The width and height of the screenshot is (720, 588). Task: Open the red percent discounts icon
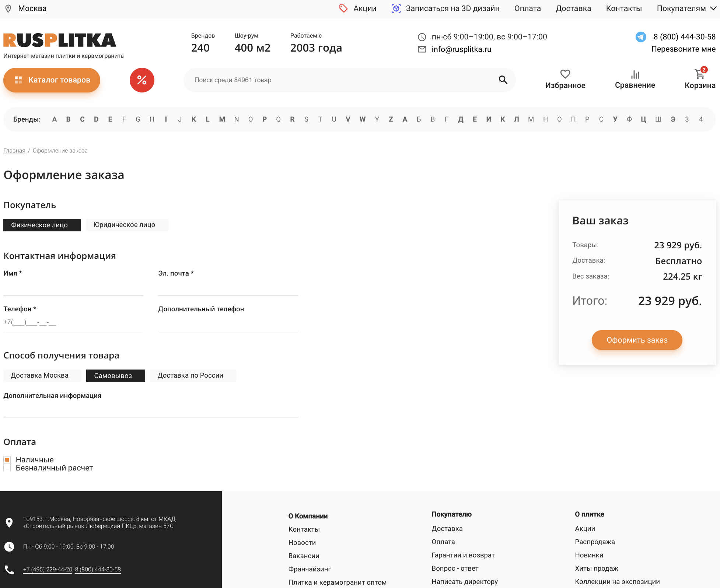[x=142, y=80]
